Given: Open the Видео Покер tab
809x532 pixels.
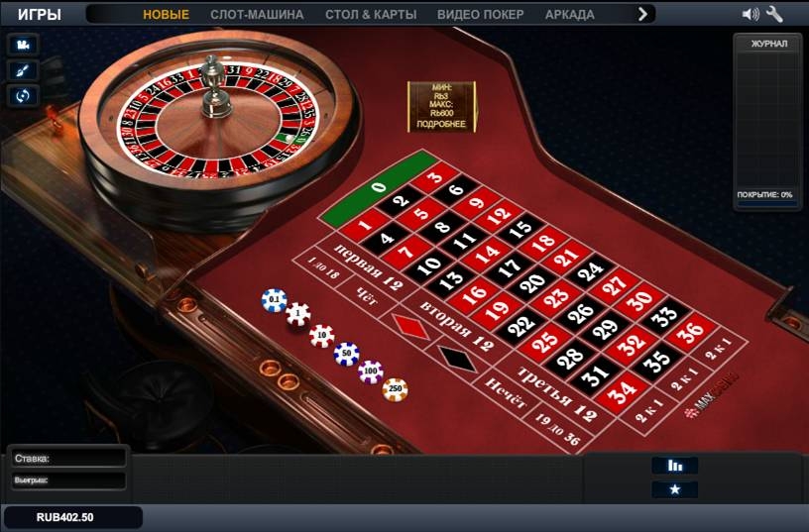Looking at the screenshot, I should (480, 15).
